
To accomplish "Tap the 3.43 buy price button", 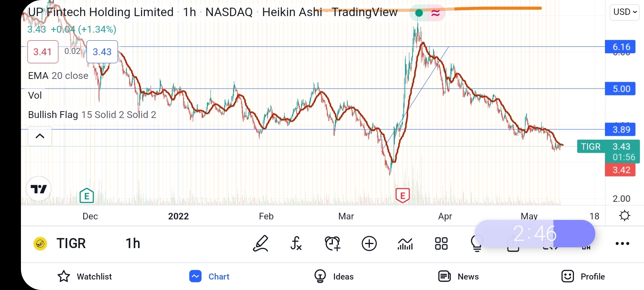I will pos(102,52).
